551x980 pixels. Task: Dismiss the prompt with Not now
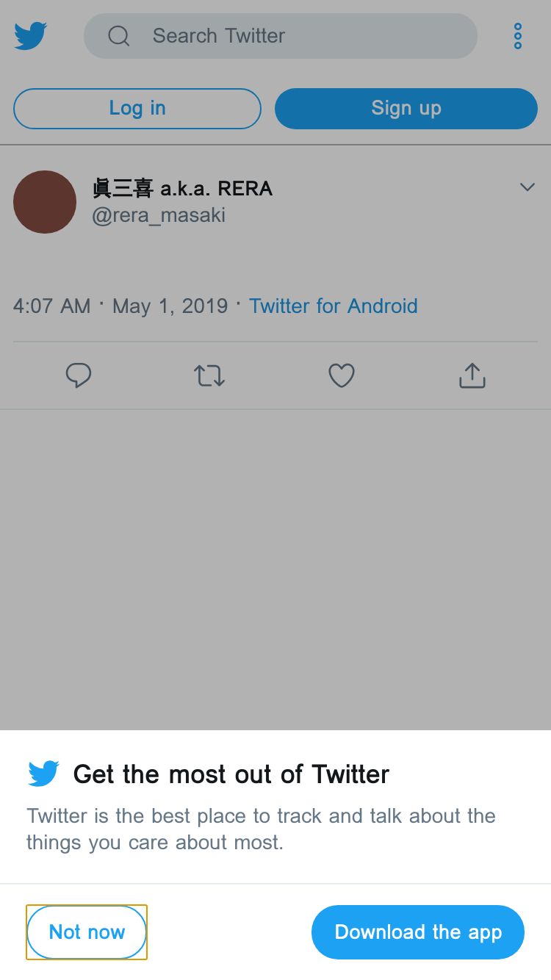[87, 932]
